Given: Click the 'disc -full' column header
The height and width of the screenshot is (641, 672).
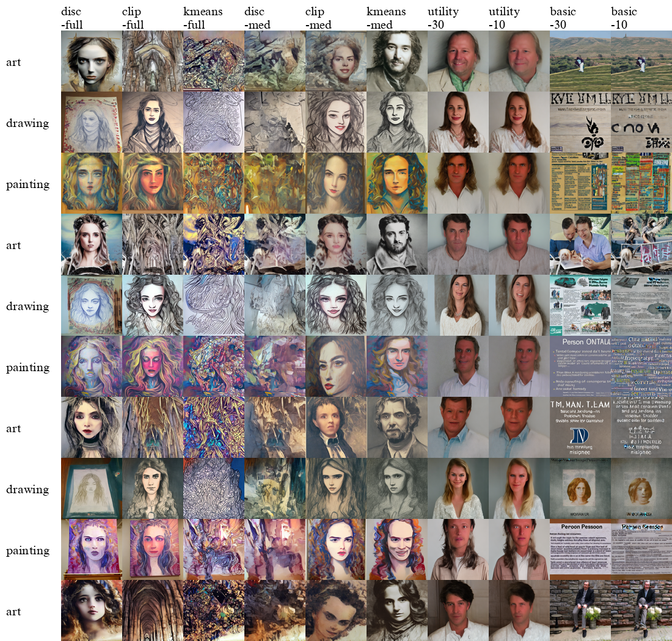Looking at the screenshot, I should pos(71,18).
